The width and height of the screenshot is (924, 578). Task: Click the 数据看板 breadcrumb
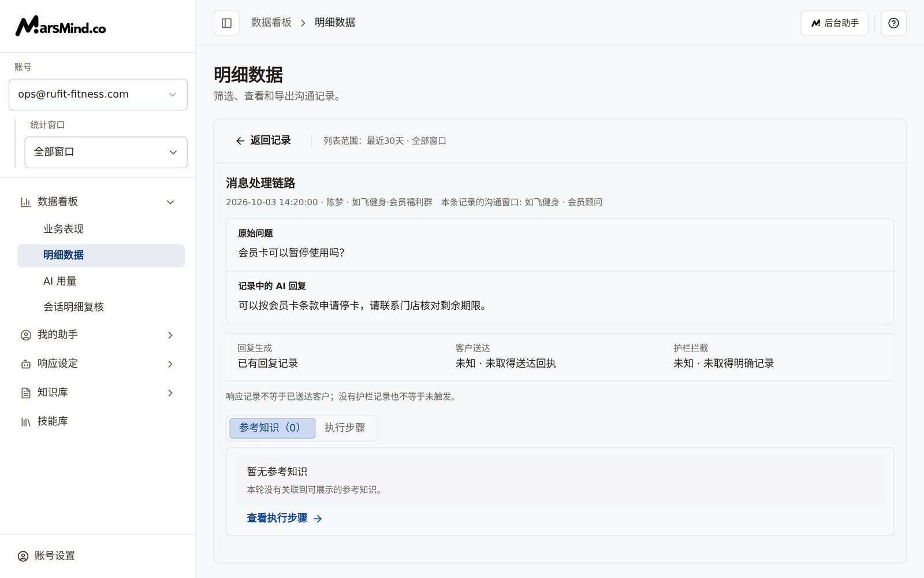pyautogui.click(x=271, y=23)
